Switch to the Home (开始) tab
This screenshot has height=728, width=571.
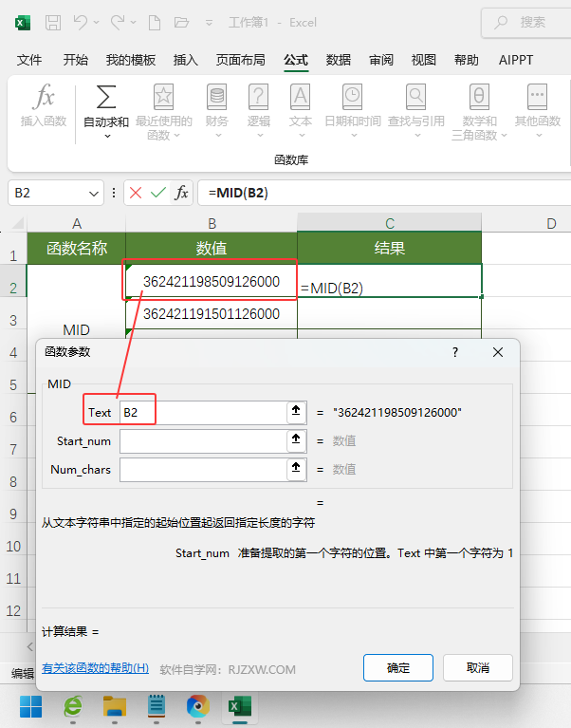click(76, 60)
